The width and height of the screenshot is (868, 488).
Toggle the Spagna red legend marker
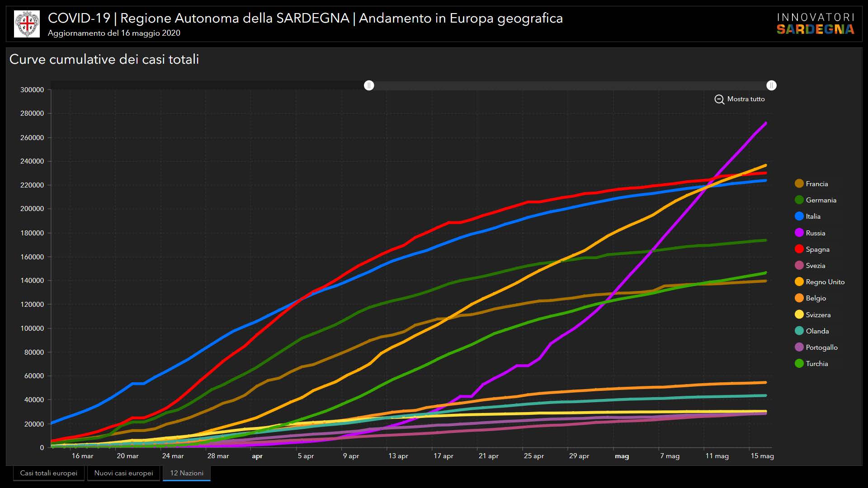coord(799,249)
